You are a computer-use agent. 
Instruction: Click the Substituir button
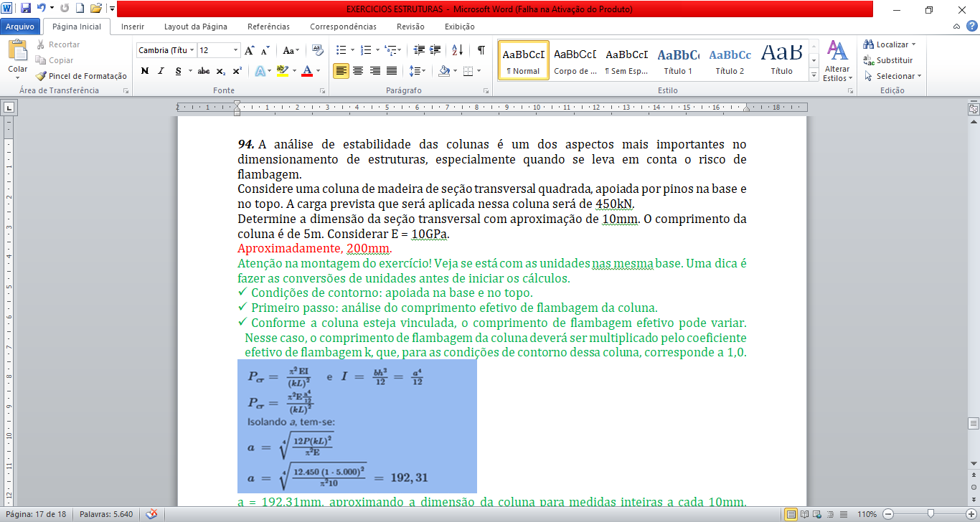pos(888,60)
